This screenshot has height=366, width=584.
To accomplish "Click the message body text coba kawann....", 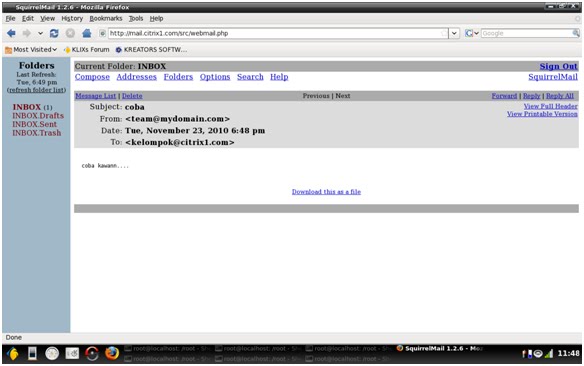I will pyautogui.click(x=105, y=166).
